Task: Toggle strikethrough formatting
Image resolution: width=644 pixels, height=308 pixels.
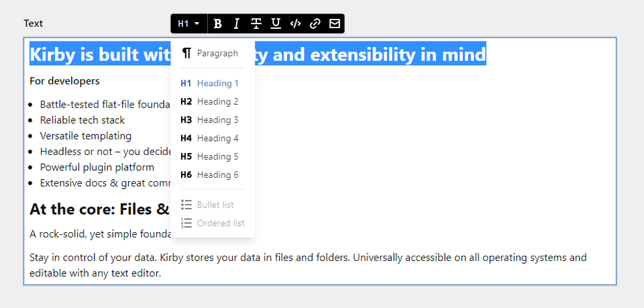Action: [256, 23]
